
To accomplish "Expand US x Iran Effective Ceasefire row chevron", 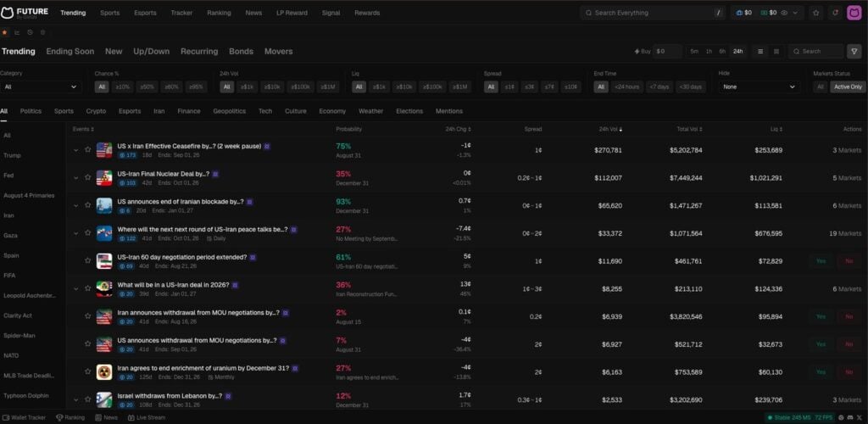I will (x=75, y=150).
